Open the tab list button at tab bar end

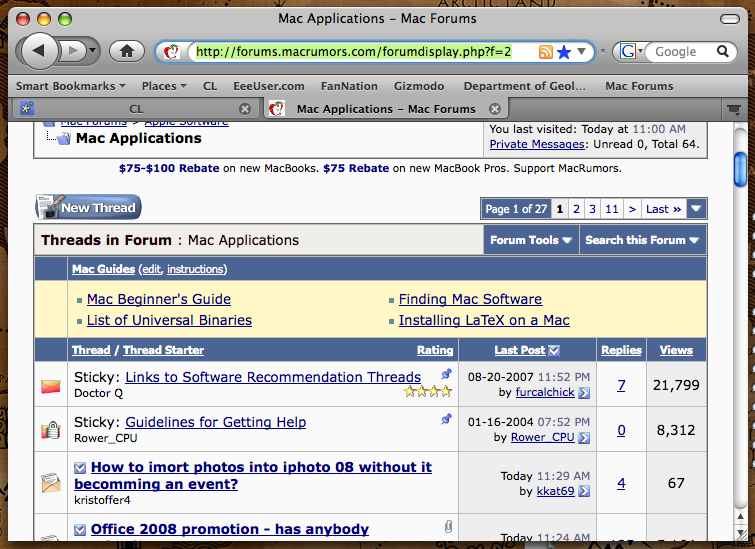pos(734,110)
